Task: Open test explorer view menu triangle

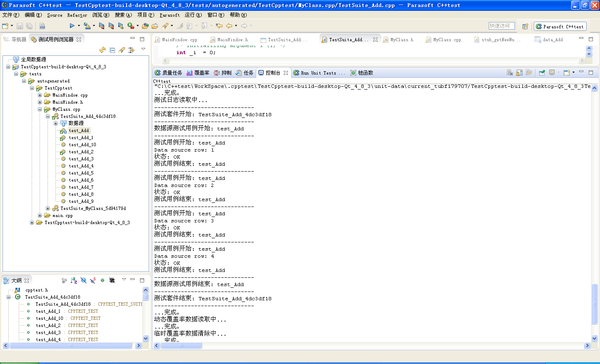Action: (143, 49)
